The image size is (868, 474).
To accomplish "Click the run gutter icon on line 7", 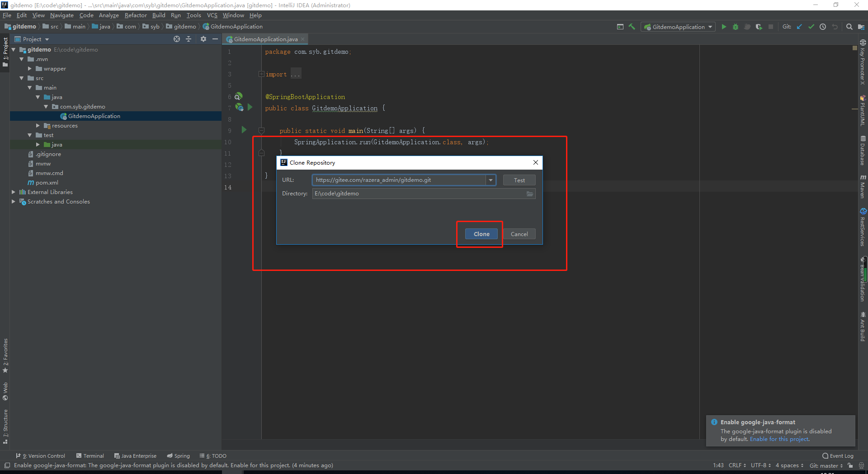I will (250, 107).
